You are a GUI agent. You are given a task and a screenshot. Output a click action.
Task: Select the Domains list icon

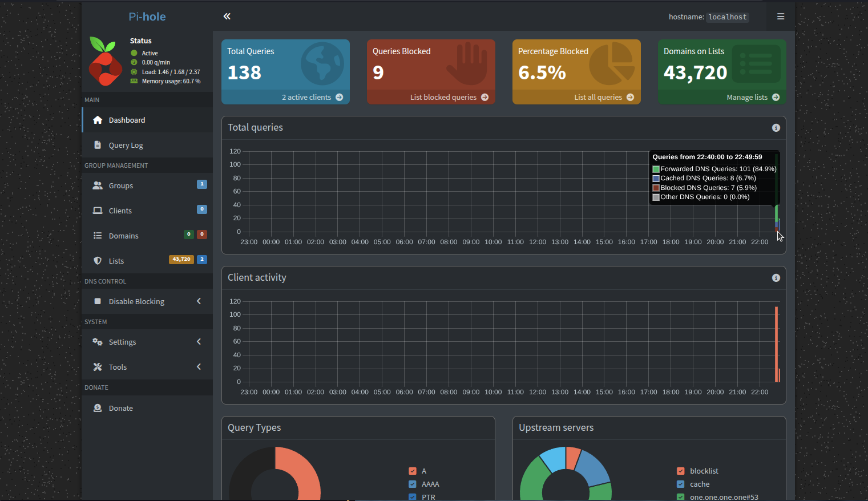coord(98,236)
